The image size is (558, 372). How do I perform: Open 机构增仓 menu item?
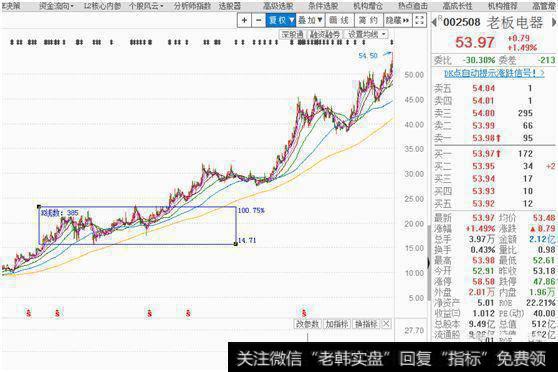tap(368, 6)
